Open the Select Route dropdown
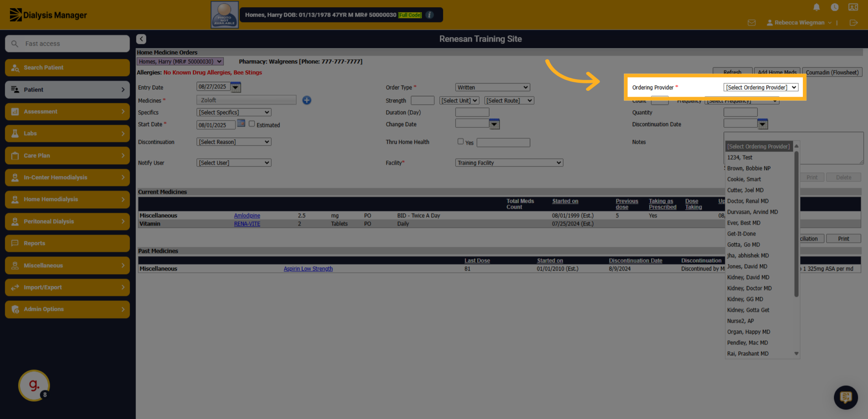 pos(509,101)
